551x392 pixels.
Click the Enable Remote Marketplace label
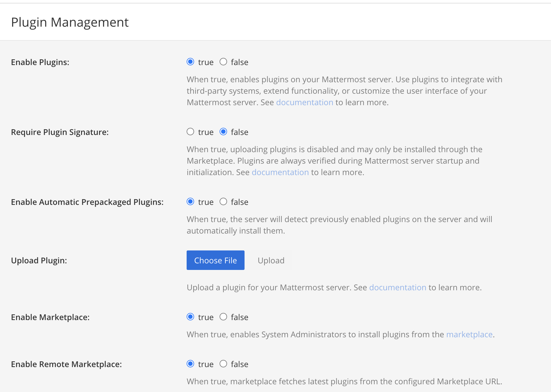66,364
